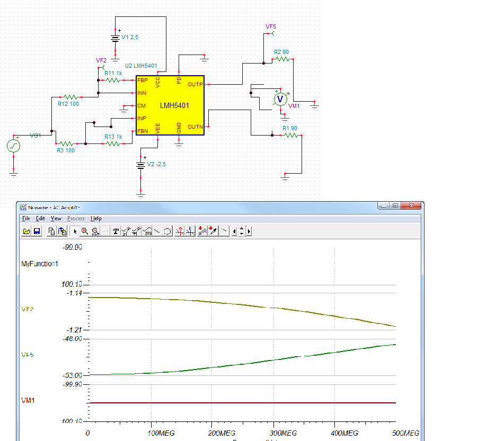Enable blue cursor b

[190, 231]
